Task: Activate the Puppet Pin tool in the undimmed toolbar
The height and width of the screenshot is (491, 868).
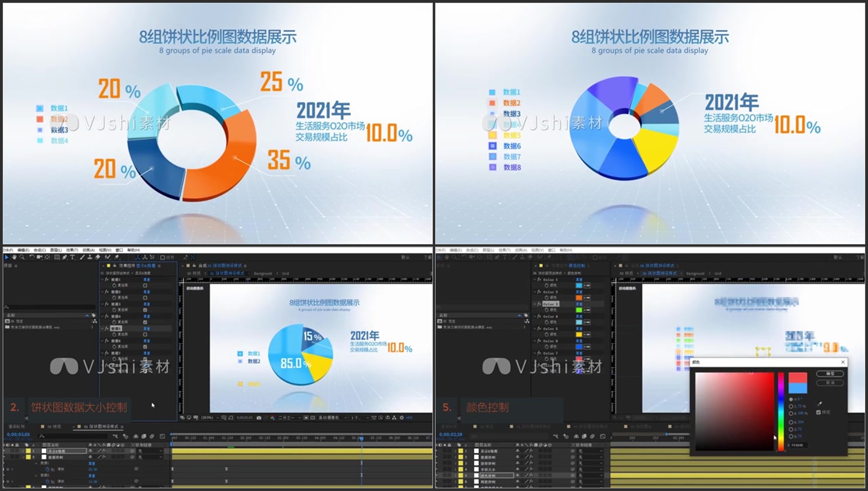Action: coord(116,258)
